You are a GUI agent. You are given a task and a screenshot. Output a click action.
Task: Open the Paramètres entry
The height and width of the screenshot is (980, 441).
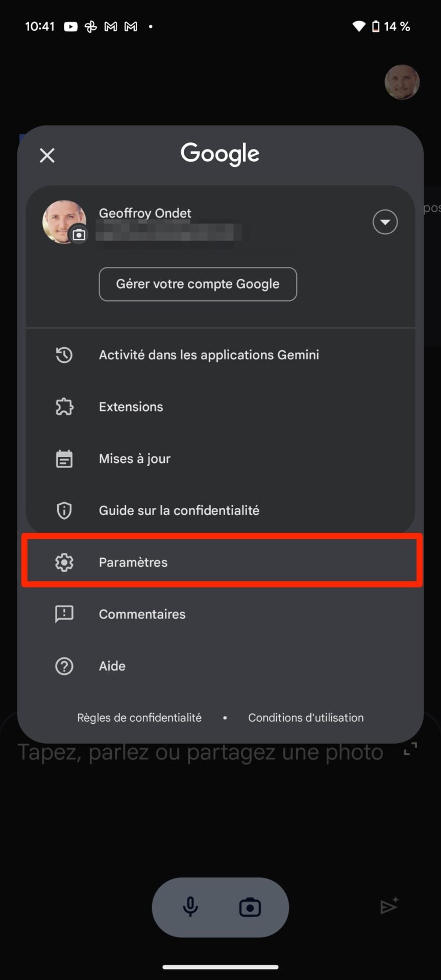click(133, 562)
